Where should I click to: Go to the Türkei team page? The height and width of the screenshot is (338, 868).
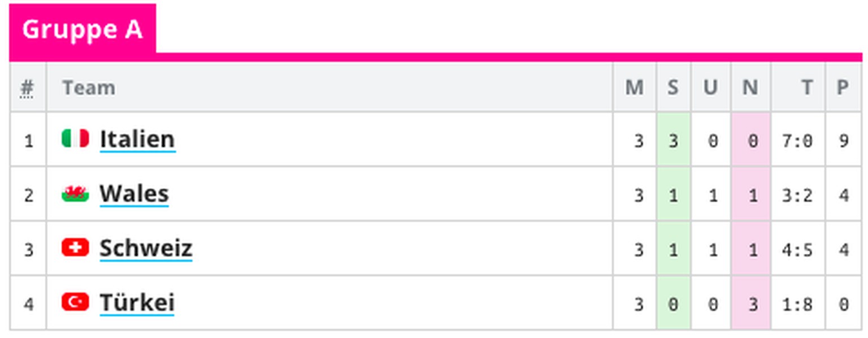[137, 302]
